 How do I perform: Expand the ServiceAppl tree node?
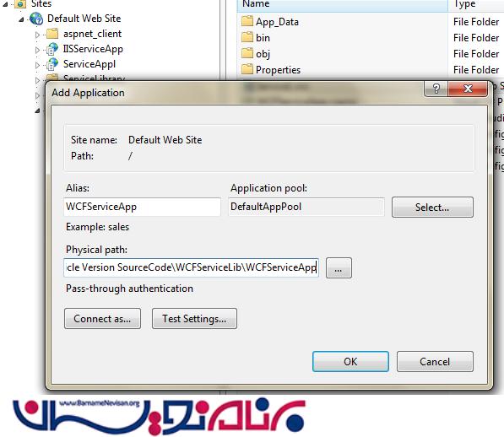pyautogui.click(x=38, y=65)
